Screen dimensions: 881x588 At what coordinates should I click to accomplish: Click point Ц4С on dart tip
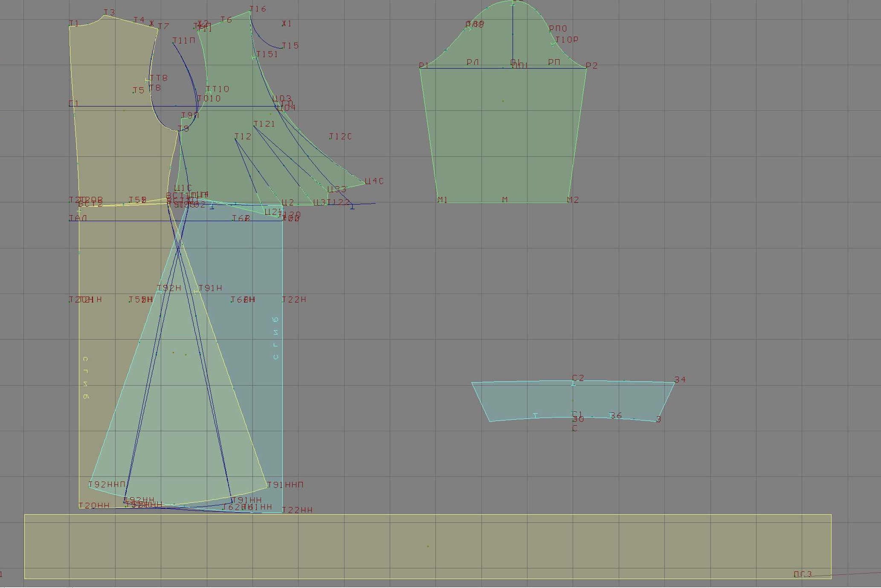tap(365, 183)
